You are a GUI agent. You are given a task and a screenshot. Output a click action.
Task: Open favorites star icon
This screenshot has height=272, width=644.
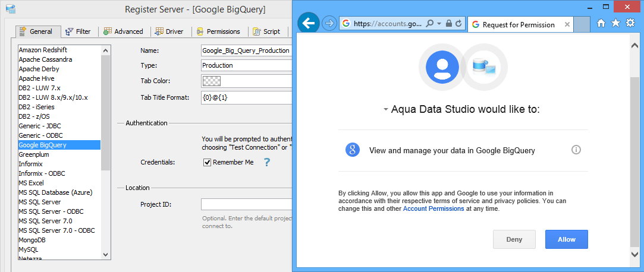[616, 23]
